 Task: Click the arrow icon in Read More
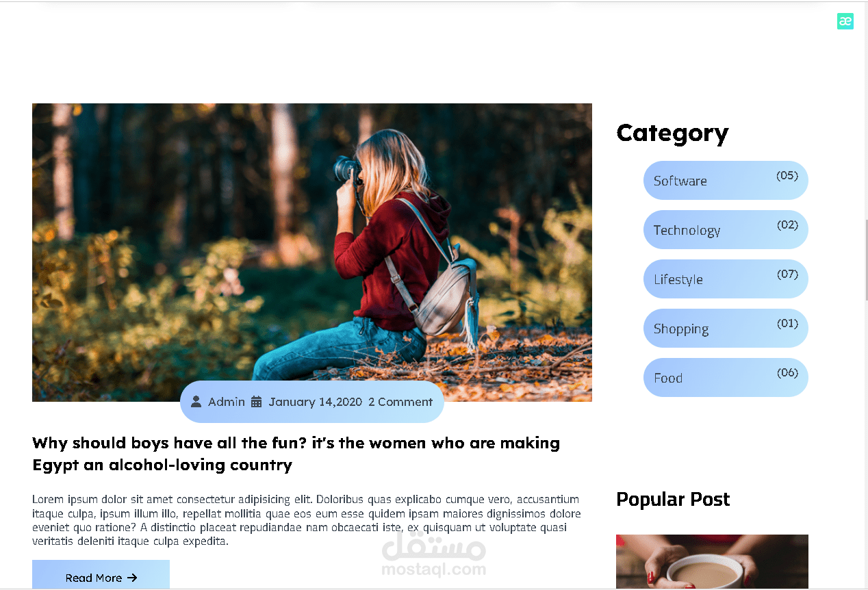tap(133, 578)
